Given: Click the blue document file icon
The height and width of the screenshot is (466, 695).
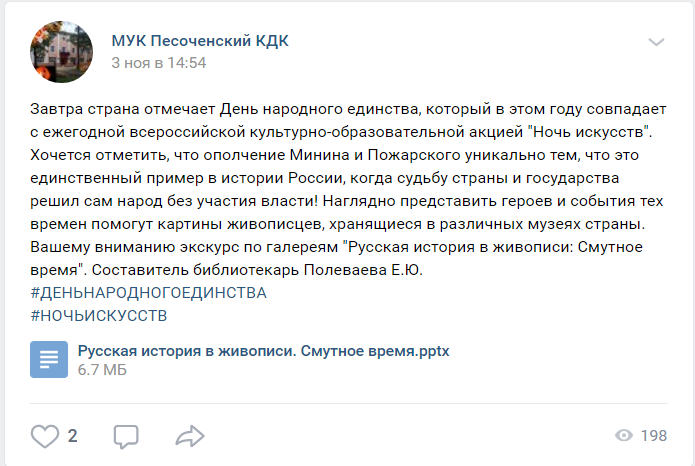Looking at the screenshot, I should (49, 360).
